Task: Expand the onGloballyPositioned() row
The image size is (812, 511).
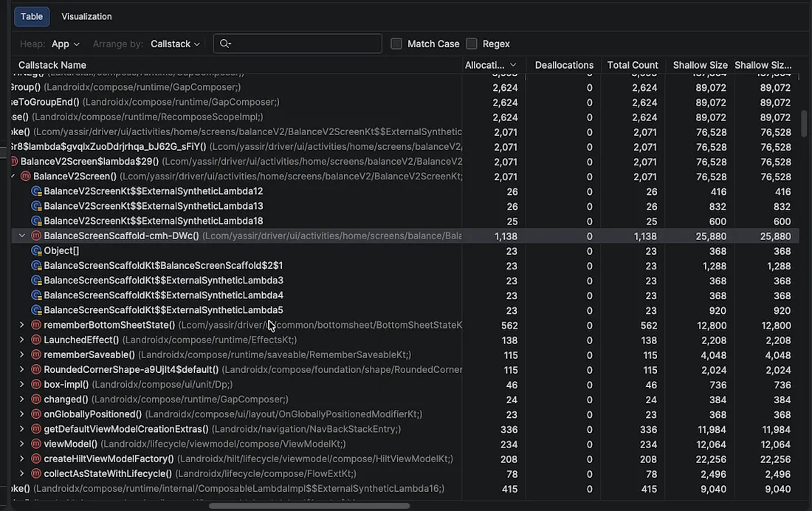Action: pos(21,414)
